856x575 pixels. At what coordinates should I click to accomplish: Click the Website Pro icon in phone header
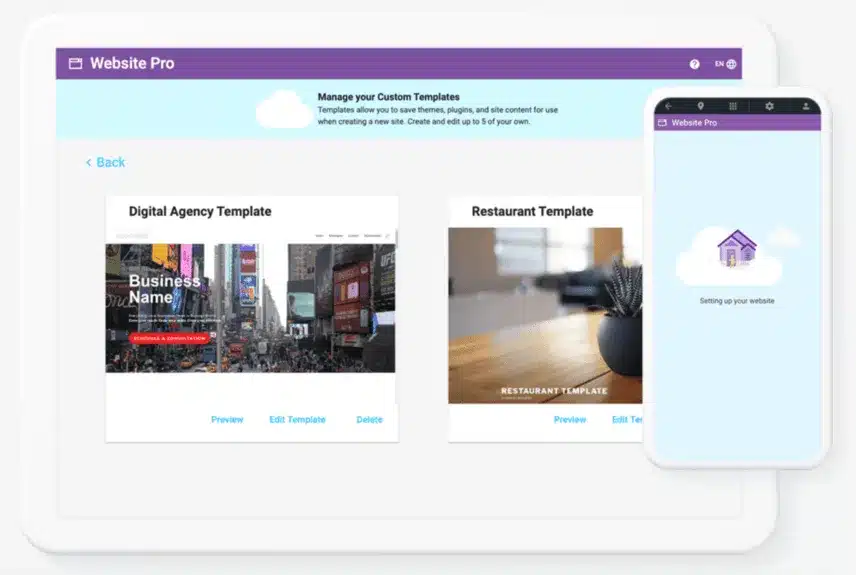661,123
